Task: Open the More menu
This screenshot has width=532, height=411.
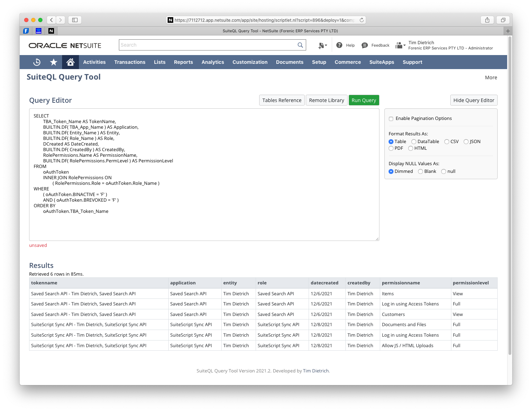Action: (491, 78)
